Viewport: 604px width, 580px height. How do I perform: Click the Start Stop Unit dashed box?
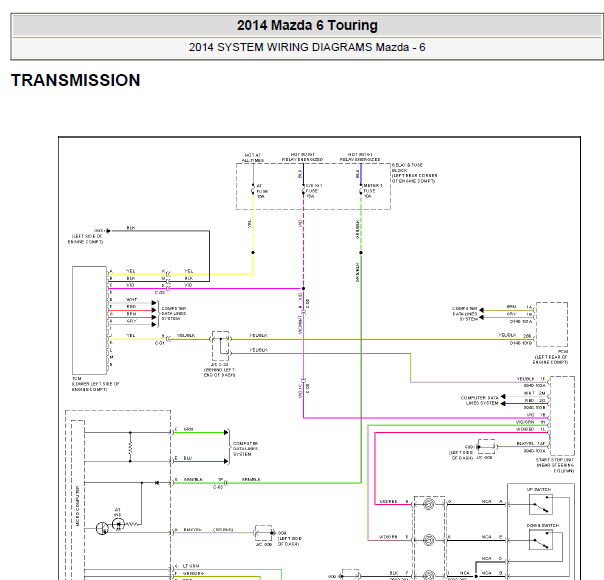pos(562,416)
